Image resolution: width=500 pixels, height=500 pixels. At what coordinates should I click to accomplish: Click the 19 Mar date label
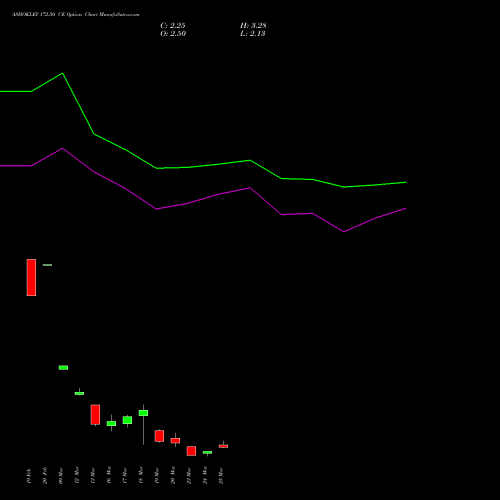pos(157,475)
